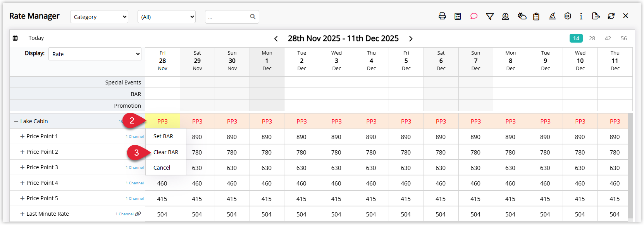Viewport: 644px width, 225px height.
Task: Print the rate manager grid
Action: pos(442,16)
